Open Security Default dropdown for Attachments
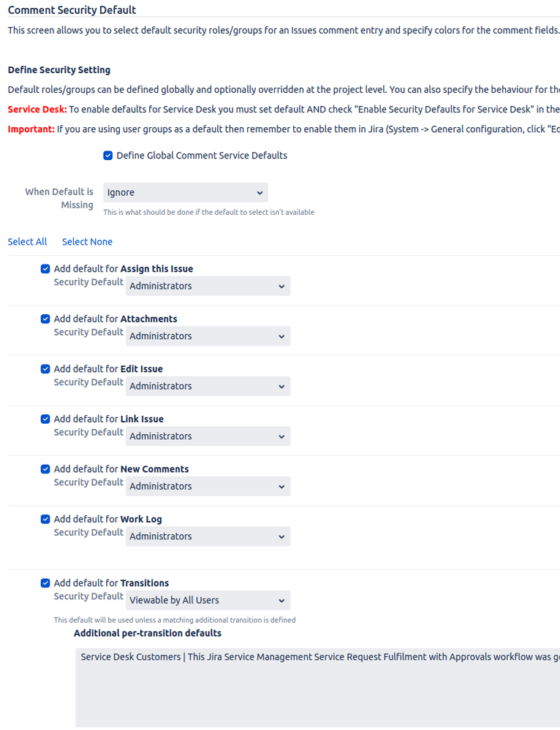Viewport: 560px width, 730px height. (x=208, y=335)
